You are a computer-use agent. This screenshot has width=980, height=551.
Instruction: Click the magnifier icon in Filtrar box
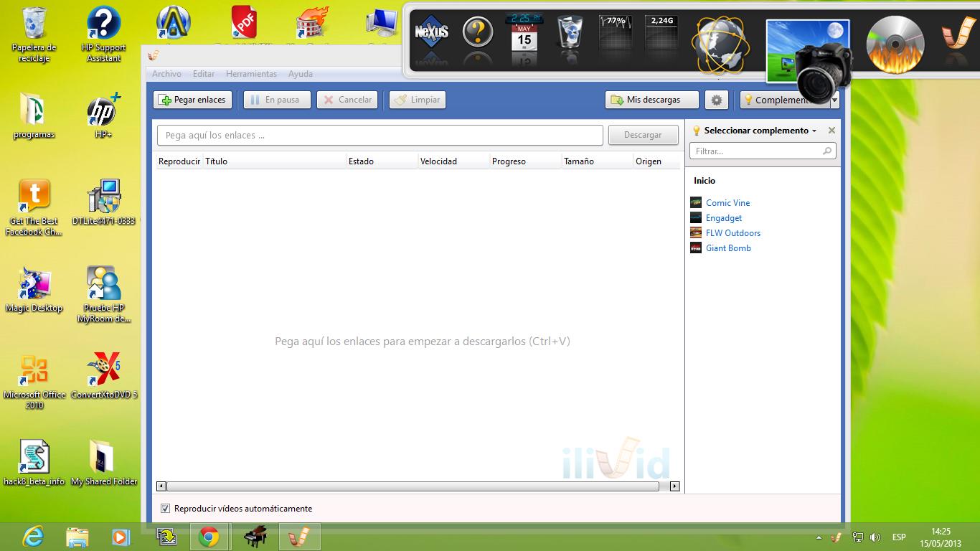(827, 151)
